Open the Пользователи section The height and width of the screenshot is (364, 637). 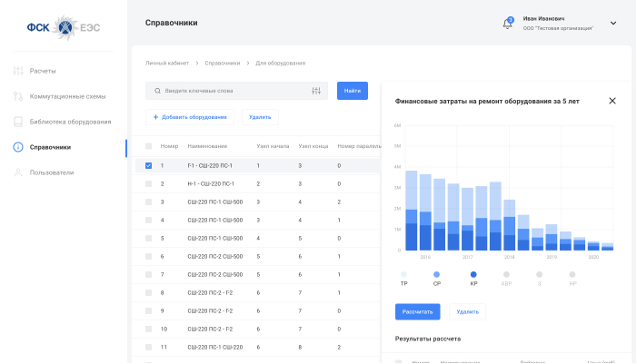52,172
